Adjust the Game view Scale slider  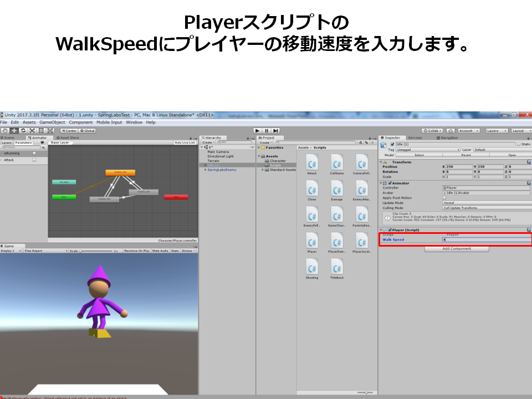click(96, 251)
